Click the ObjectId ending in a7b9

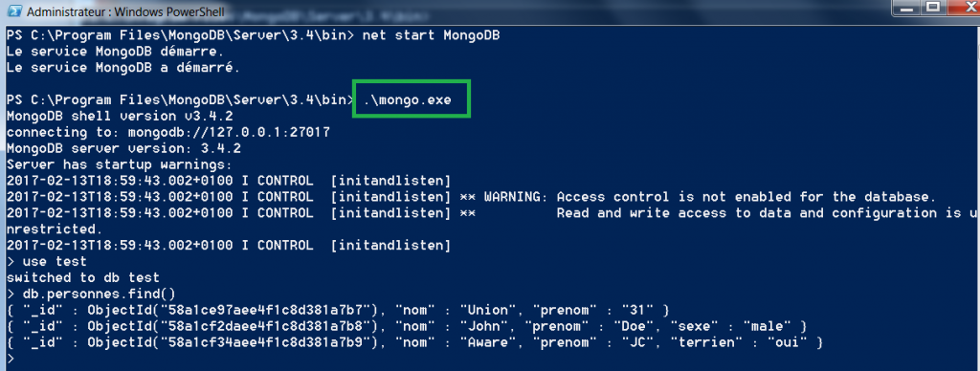(x=234, y=342)
